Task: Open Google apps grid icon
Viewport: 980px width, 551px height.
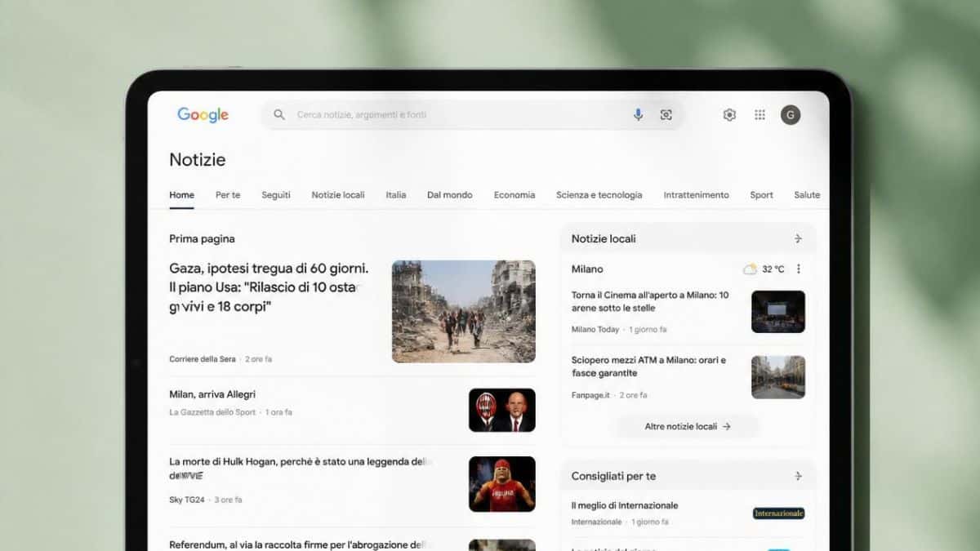Action: tap(759, 115)
